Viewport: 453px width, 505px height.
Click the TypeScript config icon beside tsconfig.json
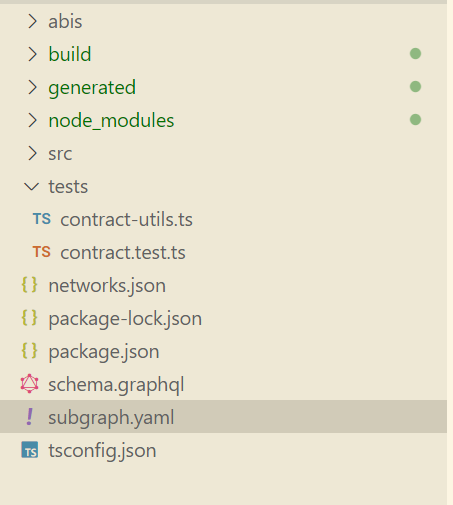[30, 450]
